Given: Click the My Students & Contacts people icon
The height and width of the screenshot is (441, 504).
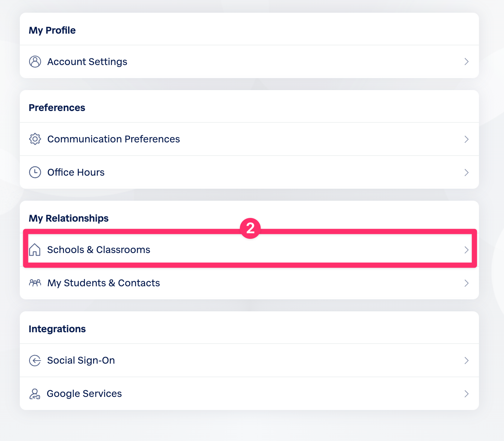Looking at the screenshot, I should click(35, 283).
